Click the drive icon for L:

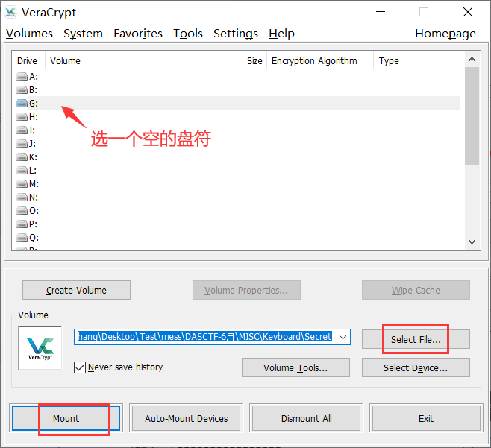point(22,171)
